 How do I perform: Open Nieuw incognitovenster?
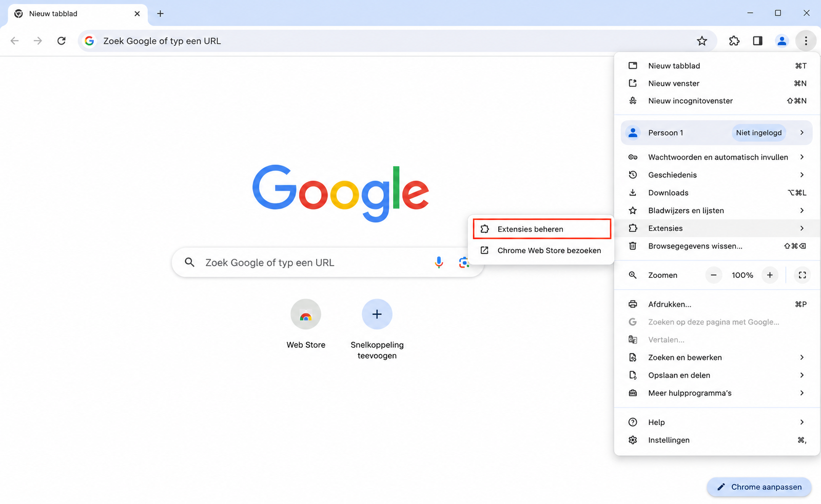(x=717, y=101)
